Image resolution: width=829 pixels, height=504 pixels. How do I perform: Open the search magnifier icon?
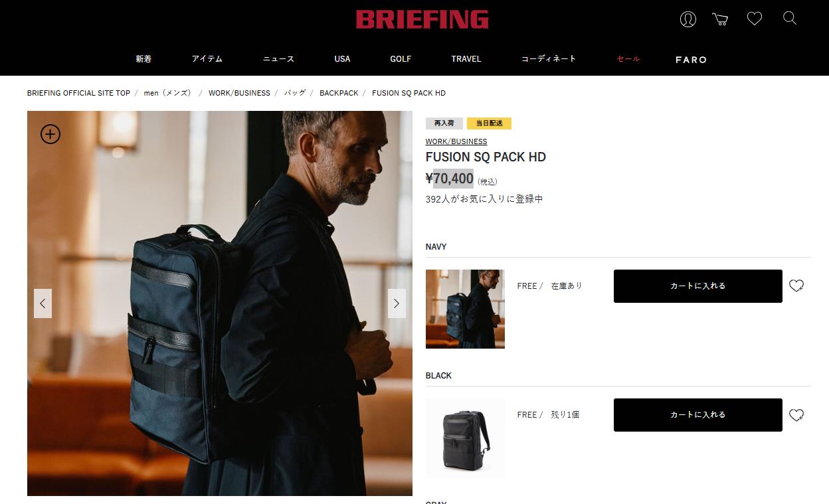tap(790, 19)
